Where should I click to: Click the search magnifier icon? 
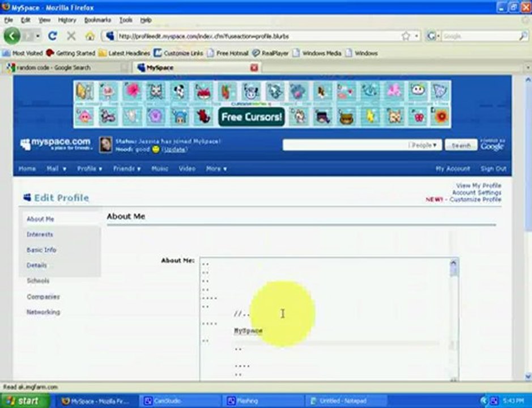524,36
